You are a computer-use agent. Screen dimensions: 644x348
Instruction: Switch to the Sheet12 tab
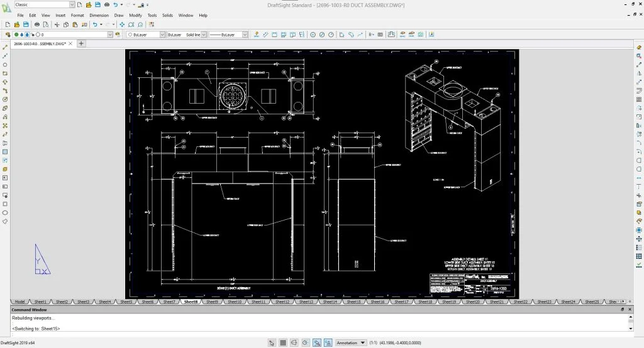(282, 302)
